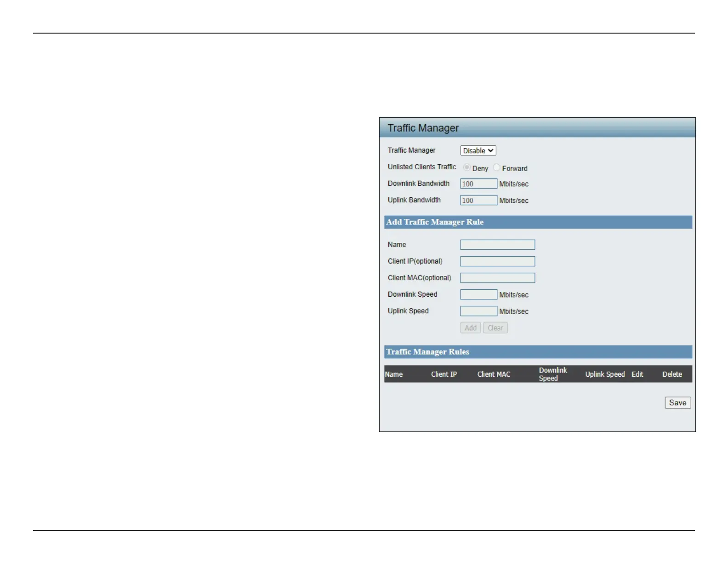Focus the Client MAC(optional) field
This screenshot has width=728, height=563.
click(497, 278)
